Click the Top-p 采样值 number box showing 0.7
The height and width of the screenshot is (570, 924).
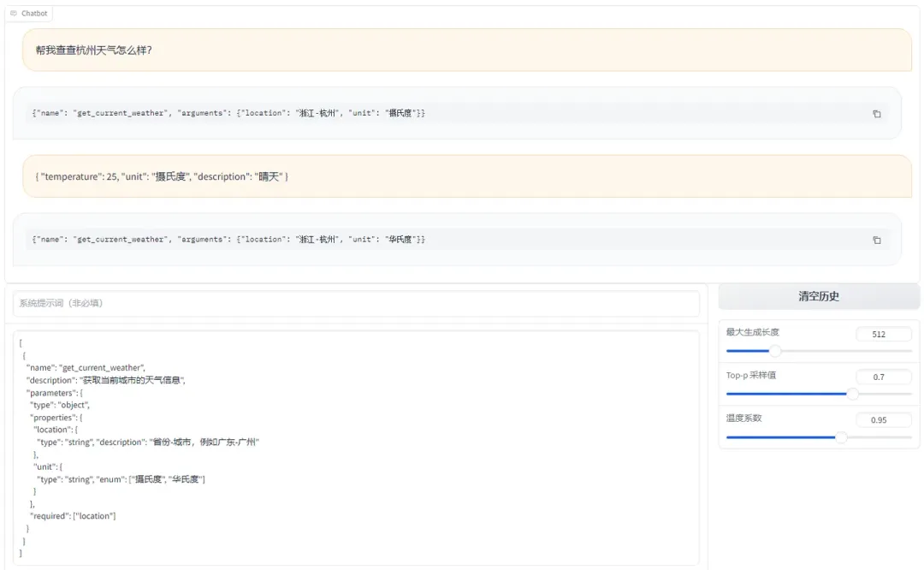(883, 377)
